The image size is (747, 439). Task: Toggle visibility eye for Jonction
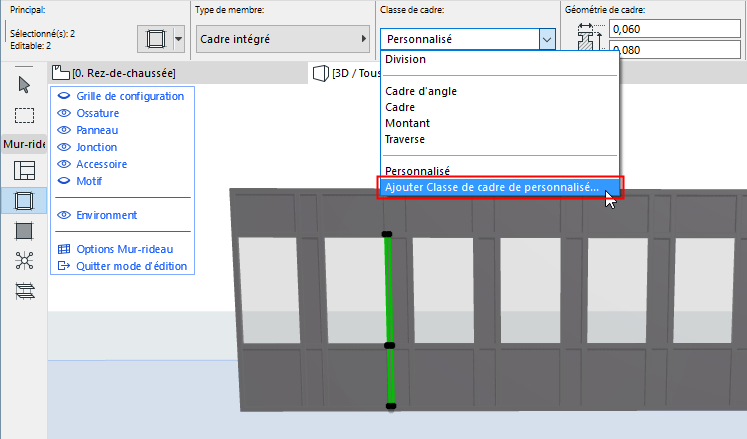64,147
